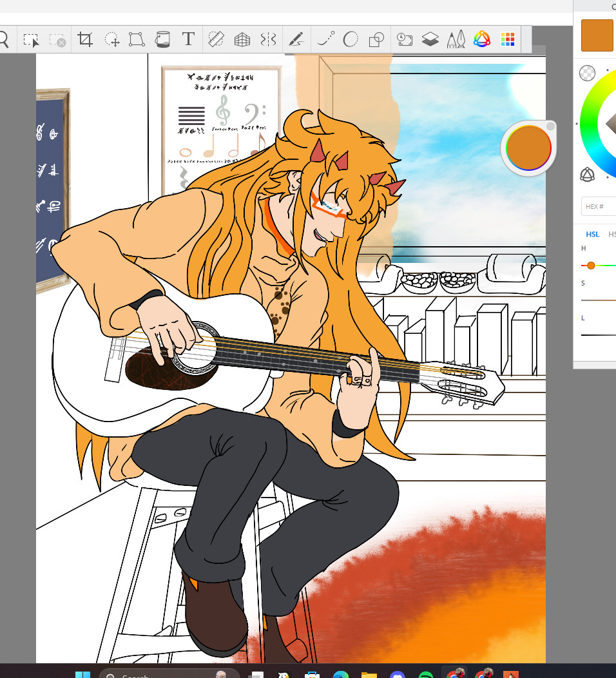Switch to the HSL tab
616x678 pixels.
coord(592,235)
